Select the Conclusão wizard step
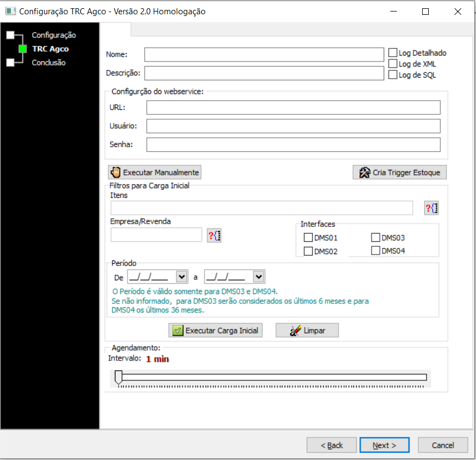Image resolution: width=476 pixels, height=460 pixels. coord(48,63)
